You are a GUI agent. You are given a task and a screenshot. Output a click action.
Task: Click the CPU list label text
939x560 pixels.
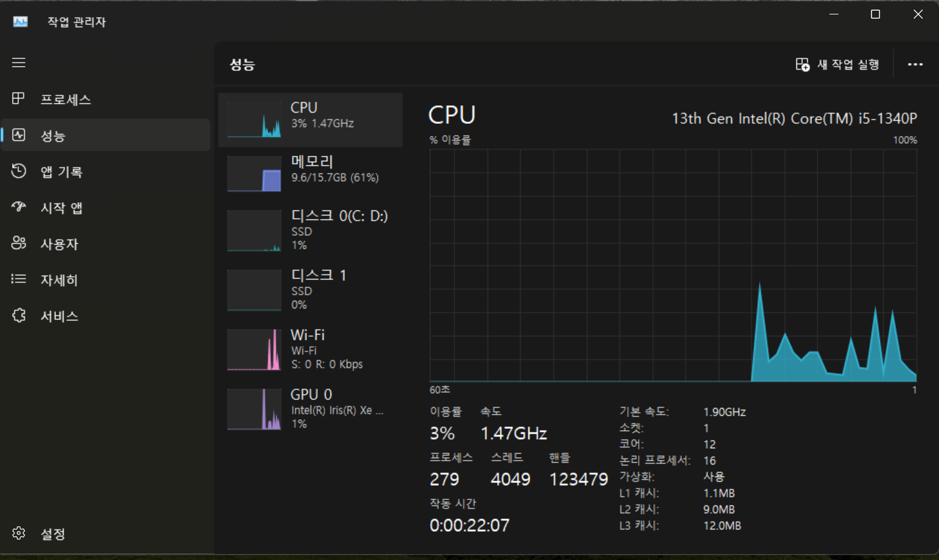[x=304, y=107]
